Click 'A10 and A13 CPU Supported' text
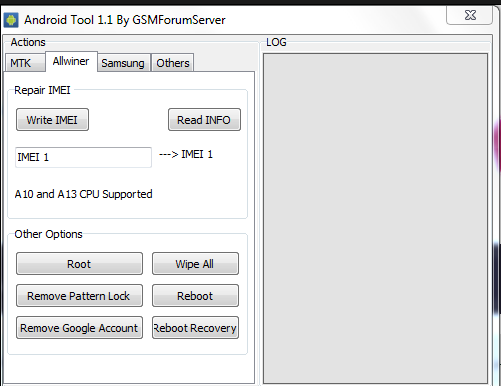The width and height of the screenshot is (501, 386). coord(83,194)
